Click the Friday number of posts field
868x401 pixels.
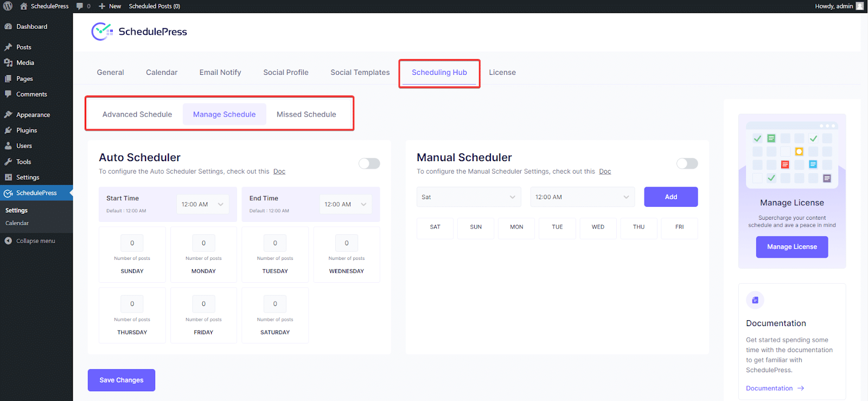point(203,304)
